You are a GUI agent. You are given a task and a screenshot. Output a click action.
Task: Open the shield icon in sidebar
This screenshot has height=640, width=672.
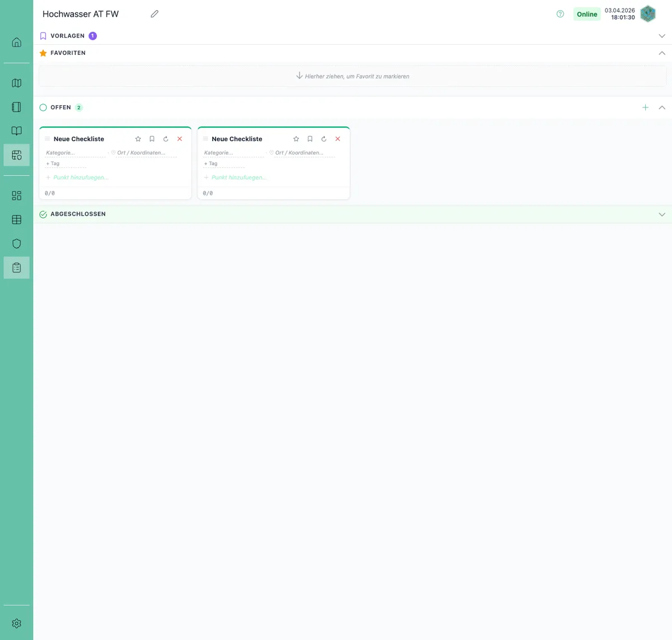click(x=17, y=244)
